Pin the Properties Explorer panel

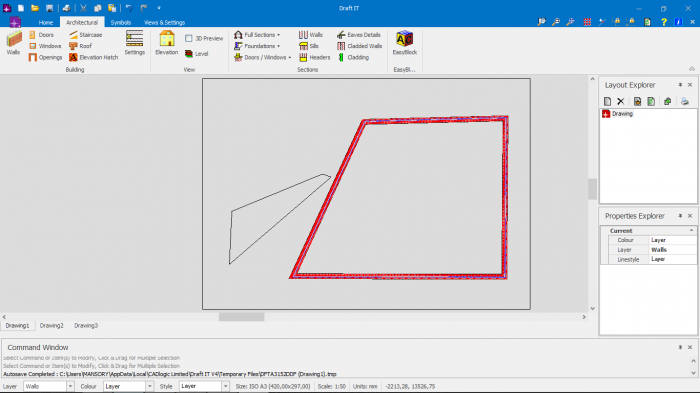coord(680,216)
